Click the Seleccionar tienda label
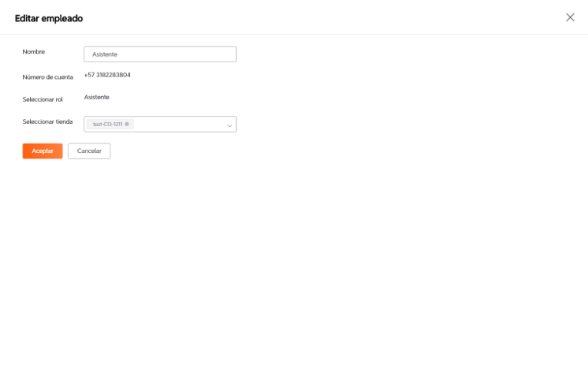The height and width of the screenshot is (376, 588). pyautogui.click(x=47, y=121)
